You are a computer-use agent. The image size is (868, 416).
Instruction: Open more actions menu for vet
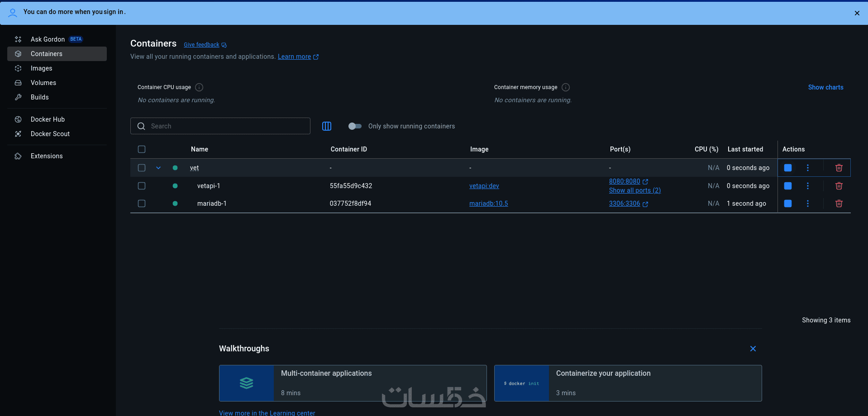coord(808,168)
